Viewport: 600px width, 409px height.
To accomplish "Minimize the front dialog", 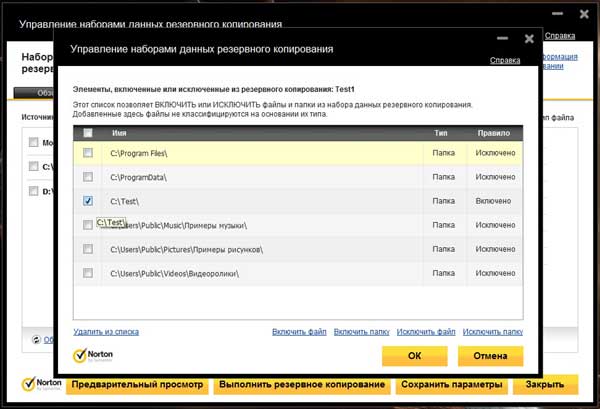I will coord(502,38).
